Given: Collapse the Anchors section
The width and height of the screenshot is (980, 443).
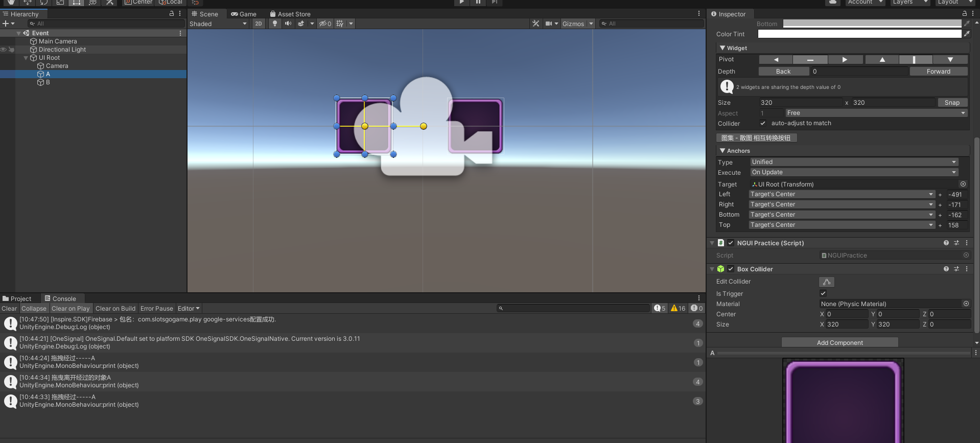Looking at the screenshot, I should [722, 150].
